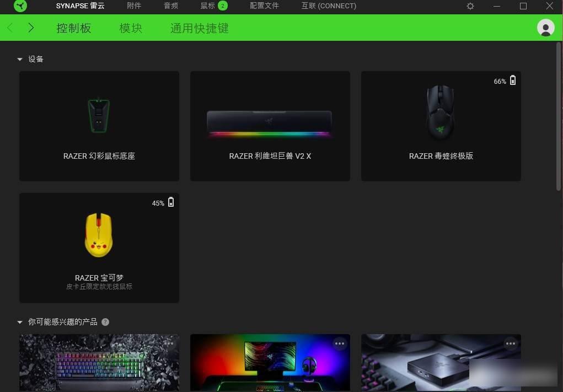Minimize the Synapse window
This screenshot has width=563, height=392.
pos(497,6)
